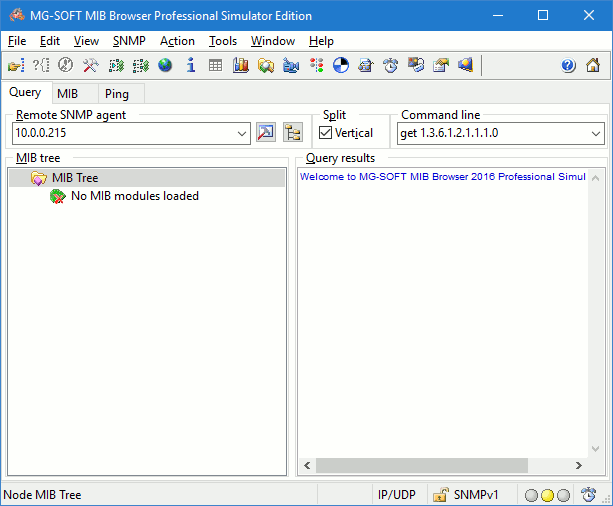The height and width of the screenshot is (506, 613).
Task: Open the SNMP menu
Action: [x=129, y=41]
